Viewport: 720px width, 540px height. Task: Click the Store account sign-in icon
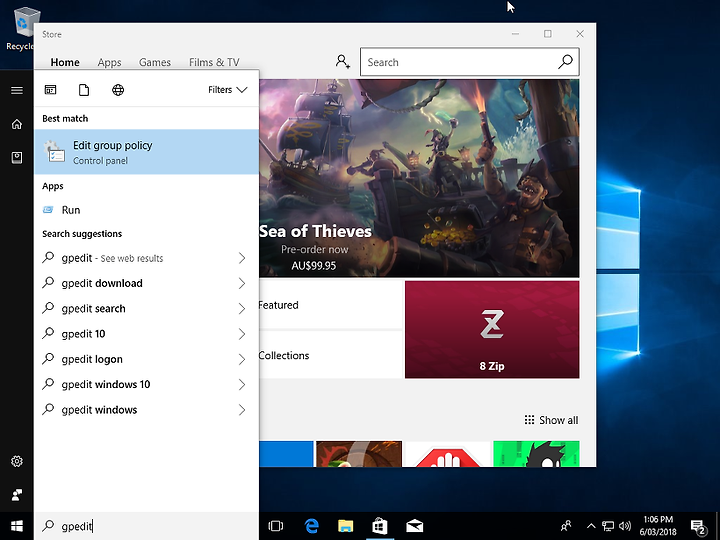pyautogui.click(x=343, y=62)
